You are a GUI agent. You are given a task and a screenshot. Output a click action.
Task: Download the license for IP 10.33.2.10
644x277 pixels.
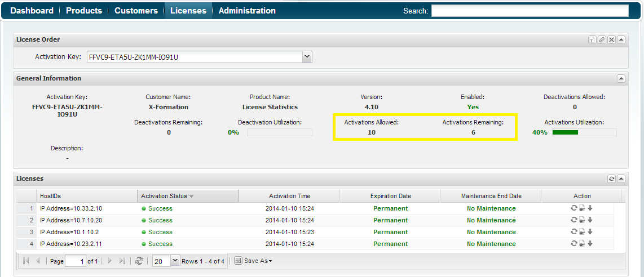pyautogui.click(x=590, y=208)
